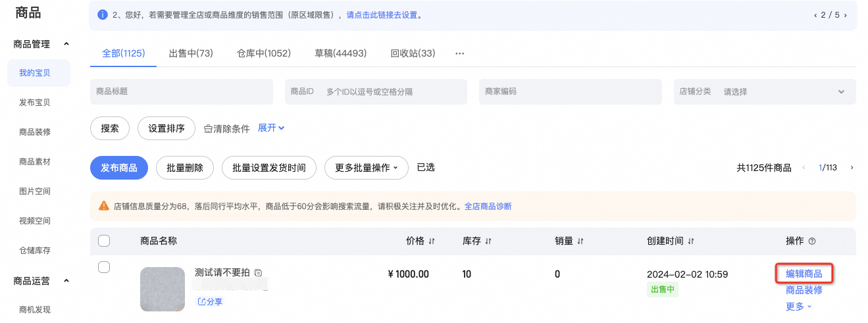Click 批量设置发货时间 button
This screenshot has width=868, height=323.
point(269,168)
